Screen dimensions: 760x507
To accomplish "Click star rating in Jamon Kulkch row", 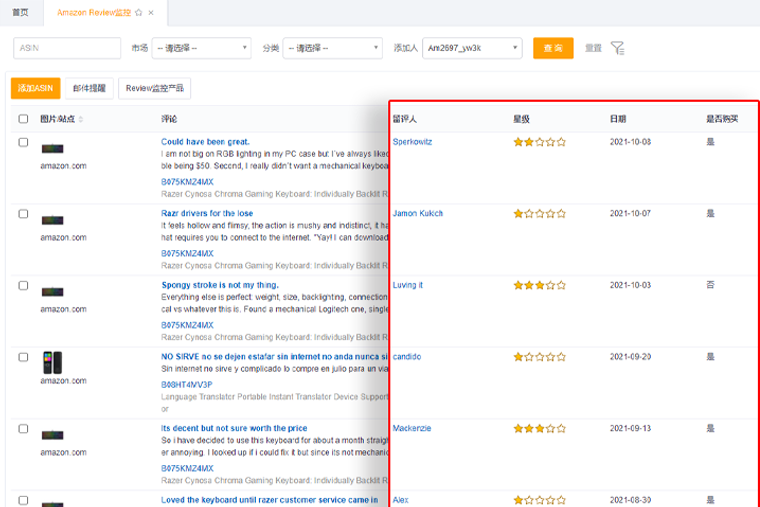I will click(539, 214).
